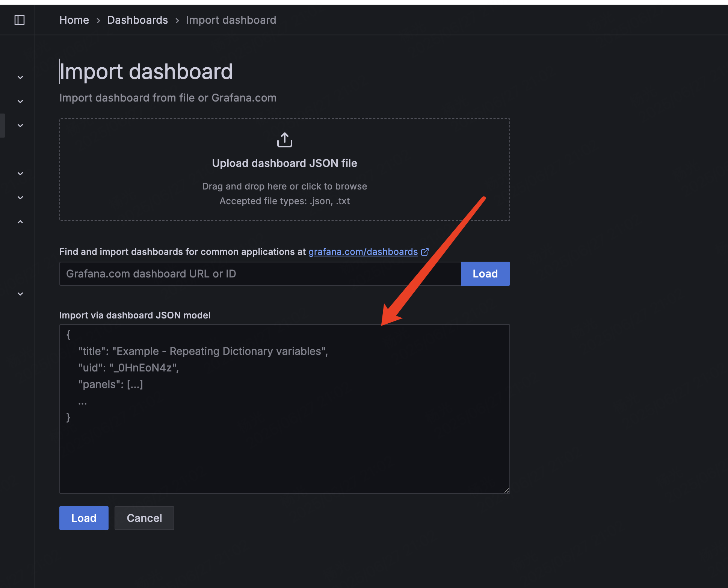
Task: Click the 'Import via dashboard JSON model' label
Action: (x=135, y=315)
